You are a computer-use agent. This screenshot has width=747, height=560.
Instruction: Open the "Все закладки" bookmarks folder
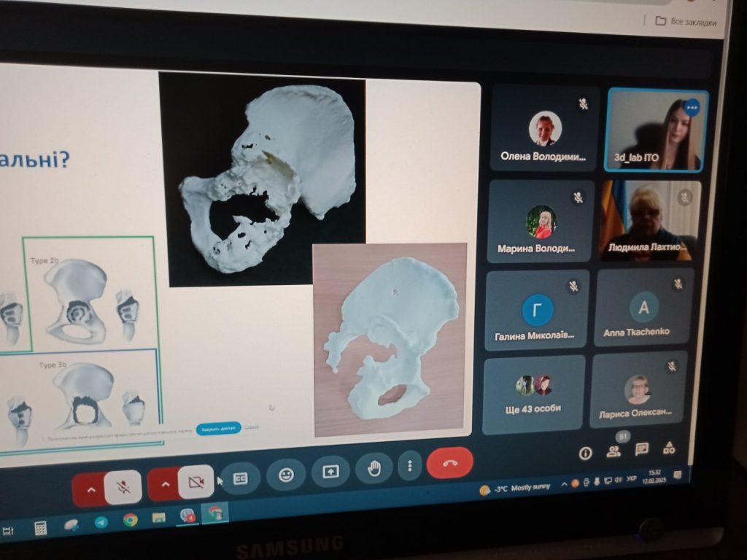coord(686,22)
